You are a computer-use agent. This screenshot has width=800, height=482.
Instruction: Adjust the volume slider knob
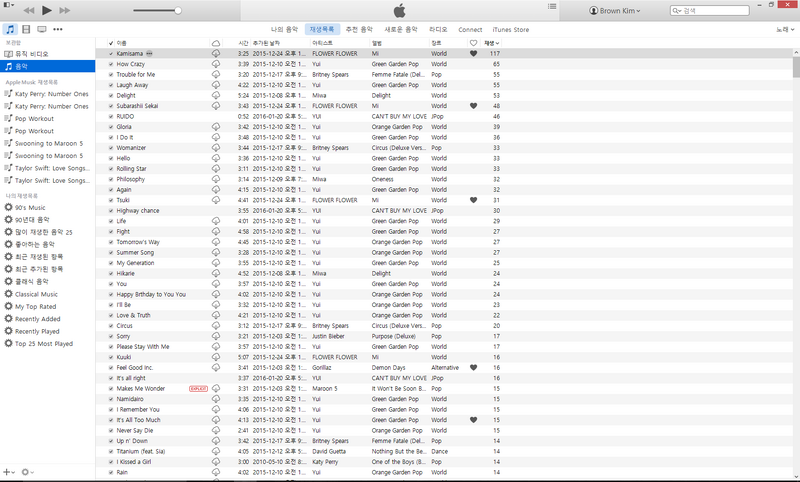(x=178, y=10)
